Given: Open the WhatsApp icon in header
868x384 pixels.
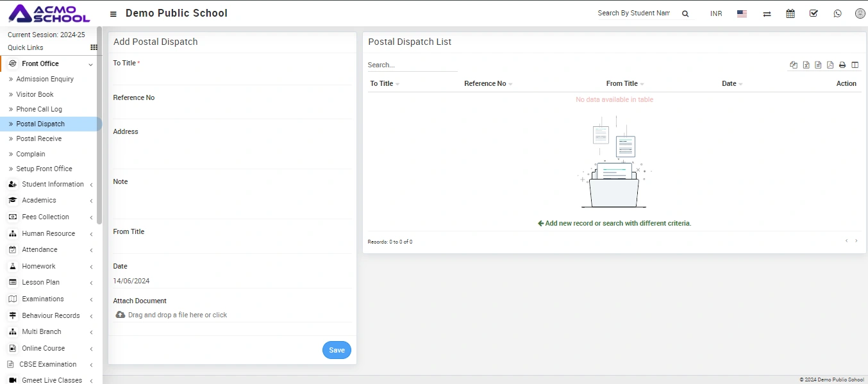Looking at the screenshot, I should (837, 13).
